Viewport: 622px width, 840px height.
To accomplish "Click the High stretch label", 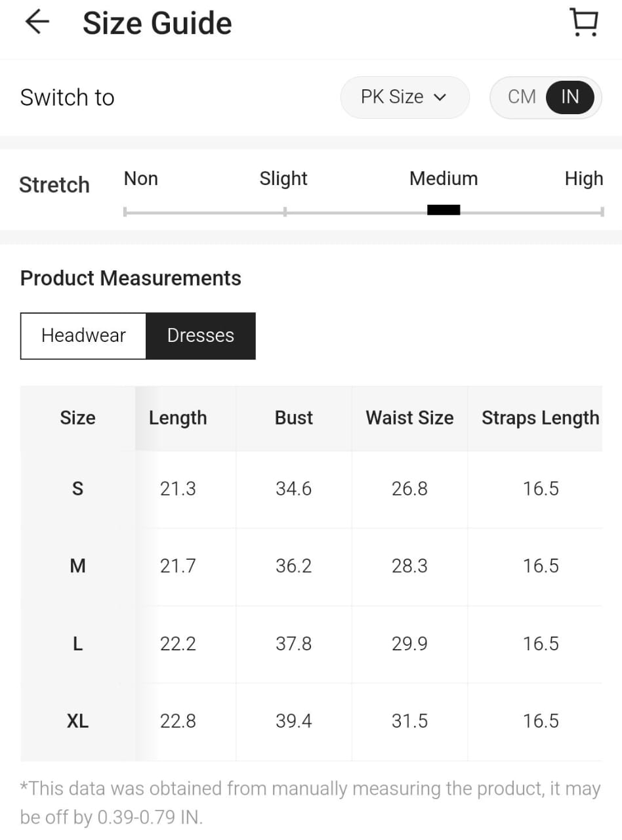I will [x=583, y=178].
